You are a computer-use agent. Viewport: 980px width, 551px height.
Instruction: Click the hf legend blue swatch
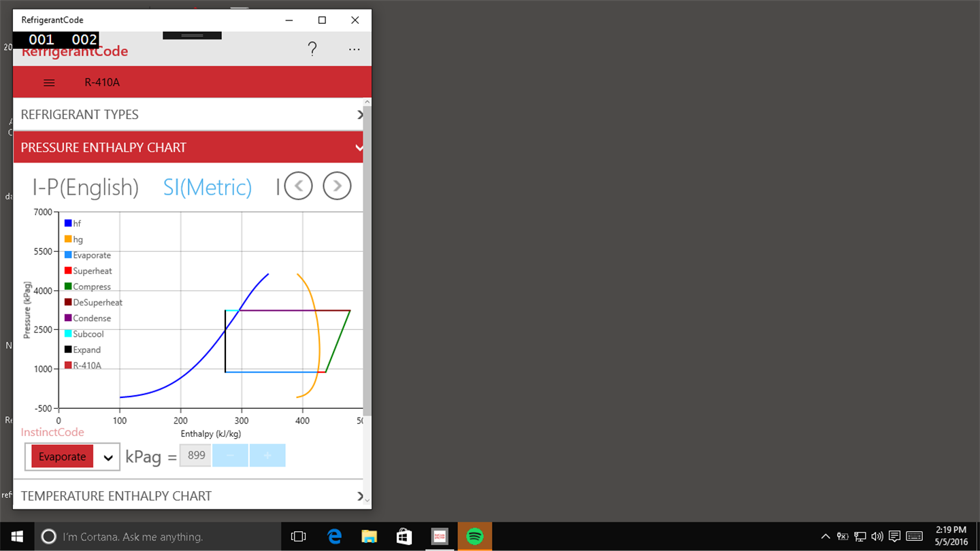tap(68, 223)
